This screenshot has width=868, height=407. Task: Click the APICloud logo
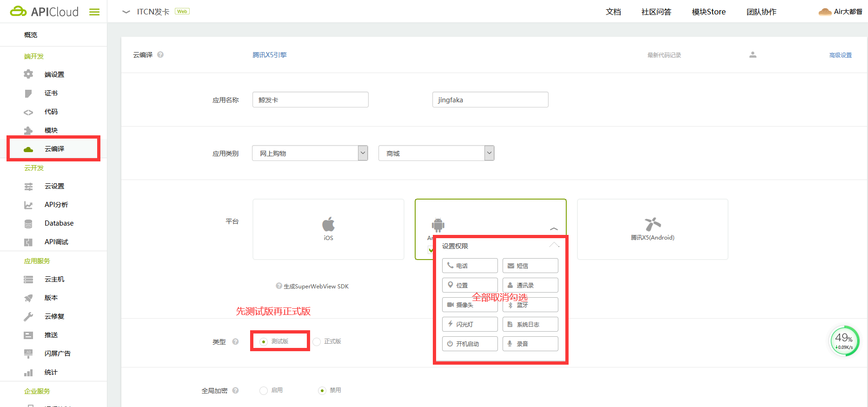[44, 12]
